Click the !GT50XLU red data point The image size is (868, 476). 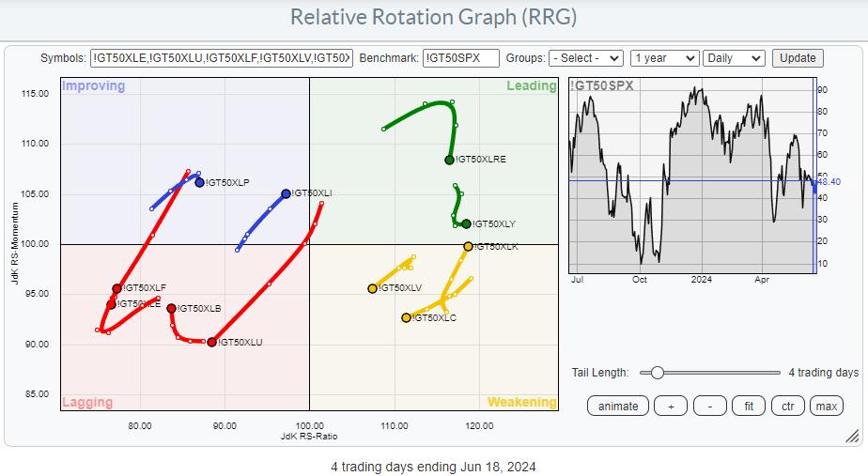tap(211, 342)
